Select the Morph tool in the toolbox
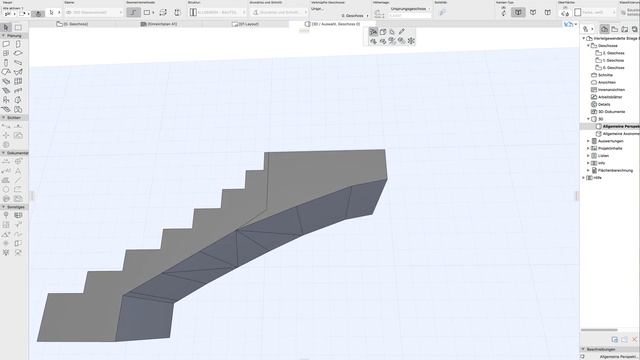Image resolution: width=640 pixels, height=360 pixels. [18, 100]
